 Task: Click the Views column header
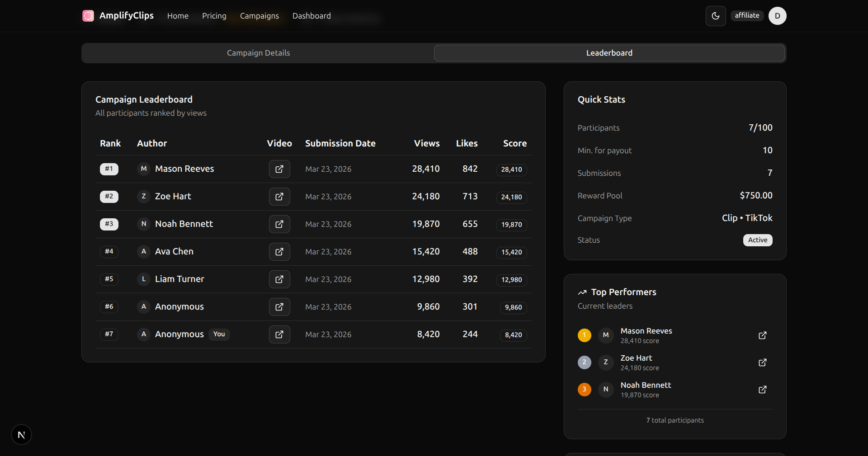click(427, 143)
